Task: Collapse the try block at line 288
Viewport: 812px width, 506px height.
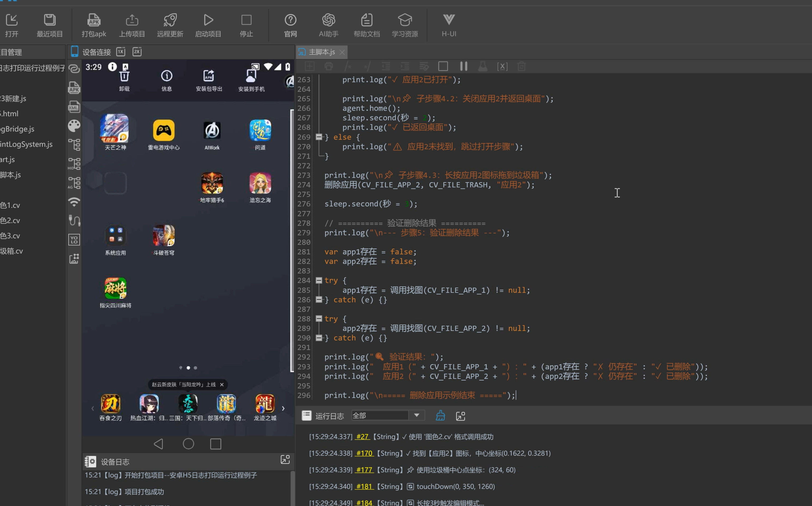Action: [319, 319]
